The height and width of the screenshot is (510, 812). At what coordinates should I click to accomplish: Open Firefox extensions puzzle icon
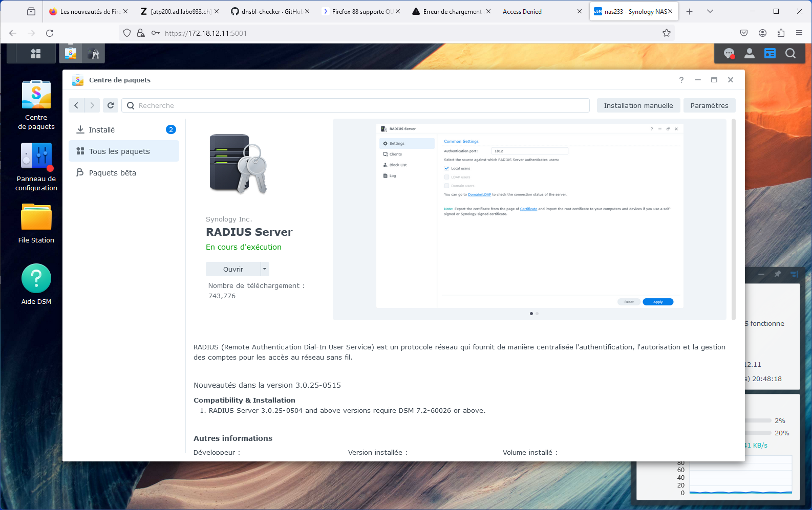click(781, 33)
